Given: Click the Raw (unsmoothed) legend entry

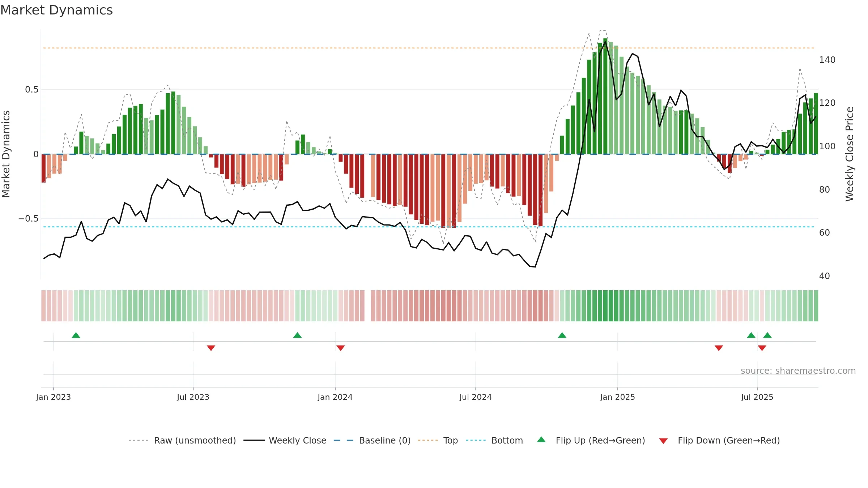Looking at the screenshot, I should pyautogui.click(x=182, y=440).
